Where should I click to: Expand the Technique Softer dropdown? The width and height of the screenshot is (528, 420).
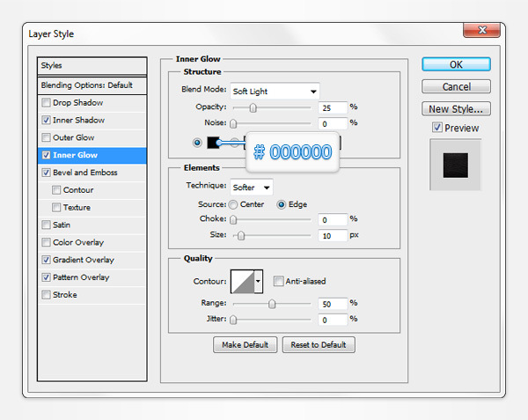252,187
